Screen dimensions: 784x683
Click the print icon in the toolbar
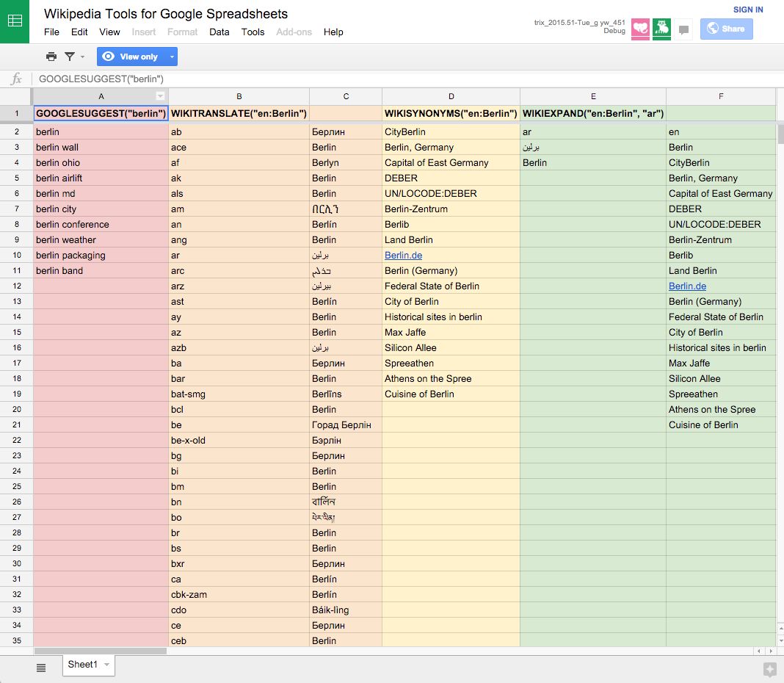[51, 57]
